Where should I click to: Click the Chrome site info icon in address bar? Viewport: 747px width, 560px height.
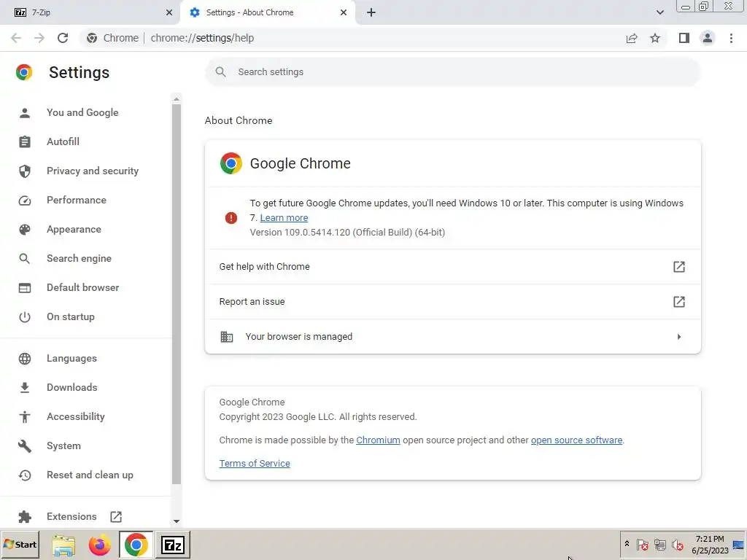coord(92,38)
